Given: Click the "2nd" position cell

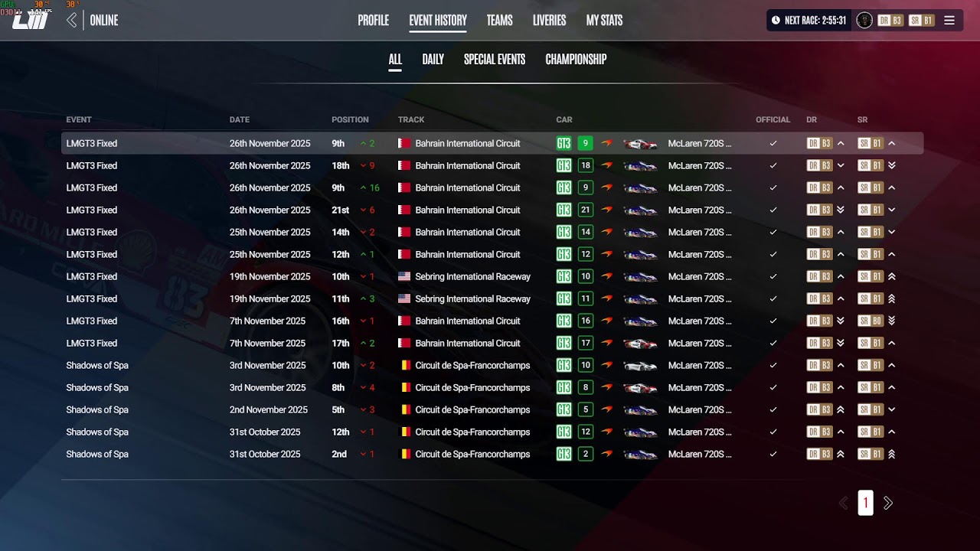Looking at the screenshot, I should coord(339,454).
